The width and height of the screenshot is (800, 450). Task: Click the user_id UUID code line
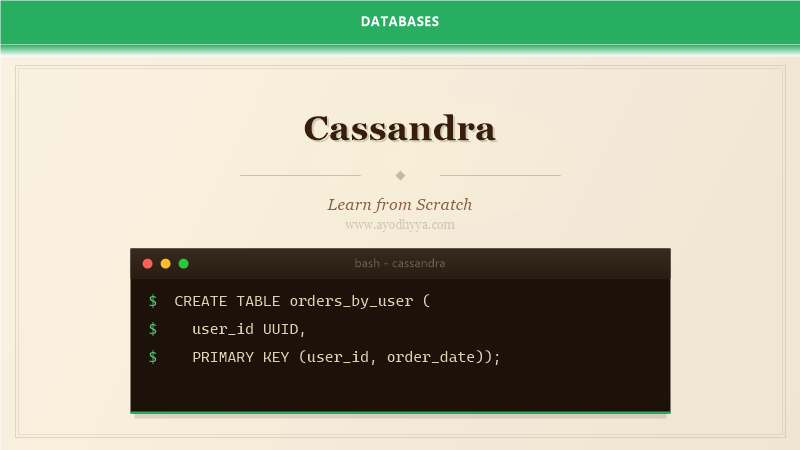[x=248, y=329]
